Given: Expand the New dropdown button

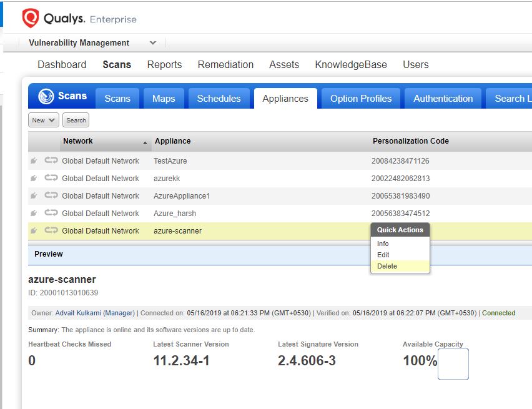Looking at the screenshot, I should click(43, 120).
